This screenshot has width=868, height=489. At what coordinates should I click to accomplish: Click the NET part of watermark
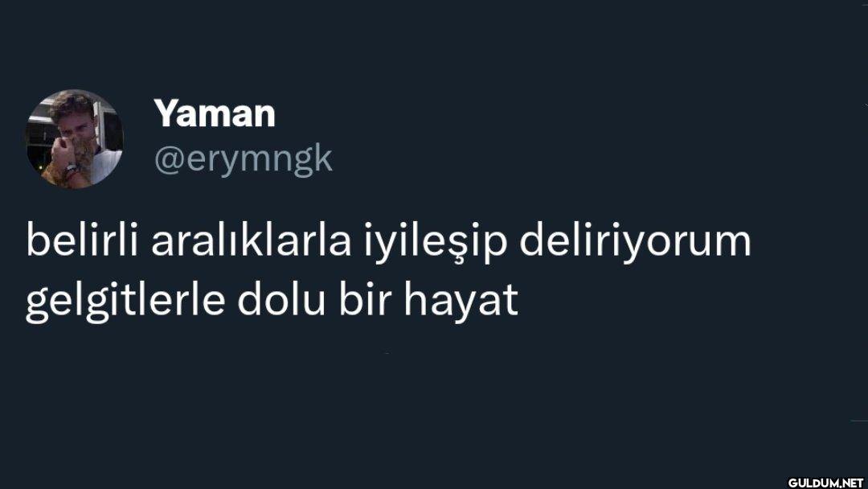click(853, 483)
